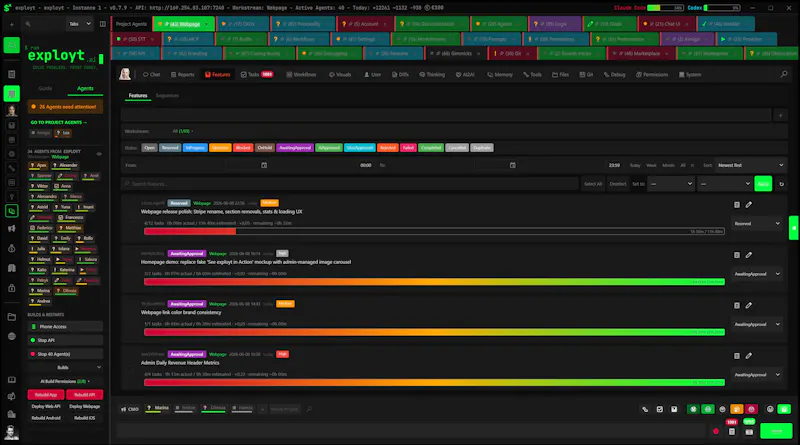800x445 pixels.
Task: Open the Sort Newest first dropdown
Action: point(750,165)
